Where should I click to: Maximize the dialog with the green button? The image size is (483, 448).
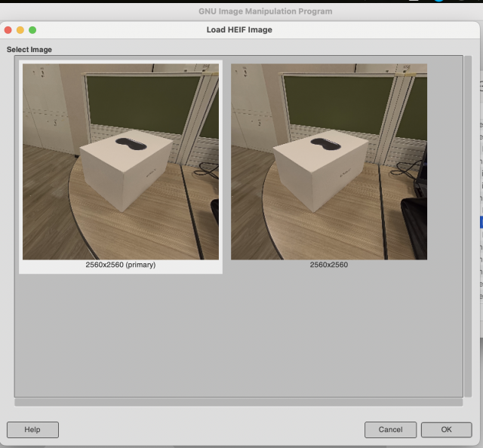tap(32, 30)
